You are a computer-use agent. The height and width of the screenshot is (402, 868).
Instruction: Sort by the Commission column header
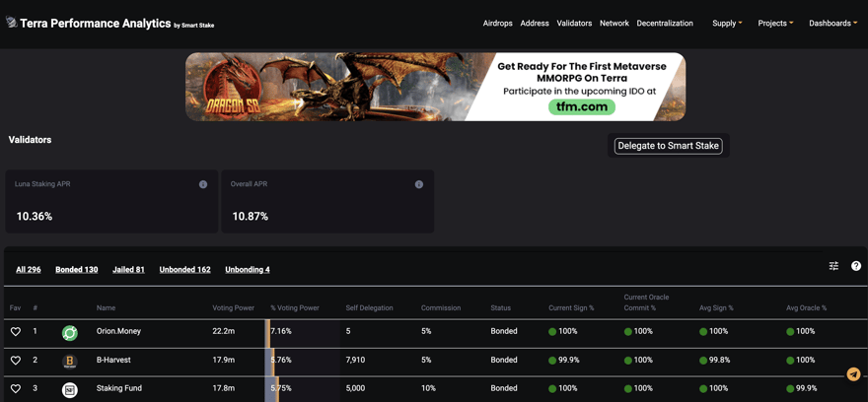pos(441,308)
